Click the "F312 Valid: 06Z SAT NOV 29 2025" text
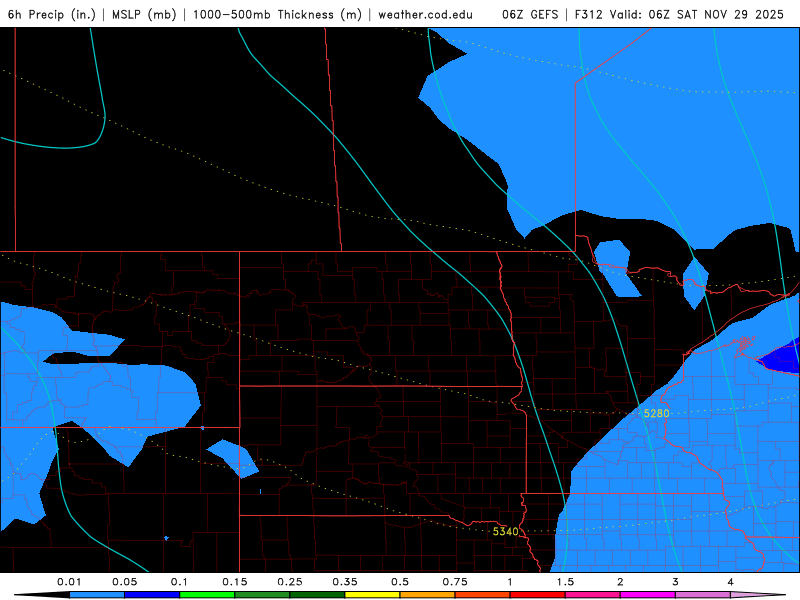This screenshot has height=600, width=800. coord(679,14)
